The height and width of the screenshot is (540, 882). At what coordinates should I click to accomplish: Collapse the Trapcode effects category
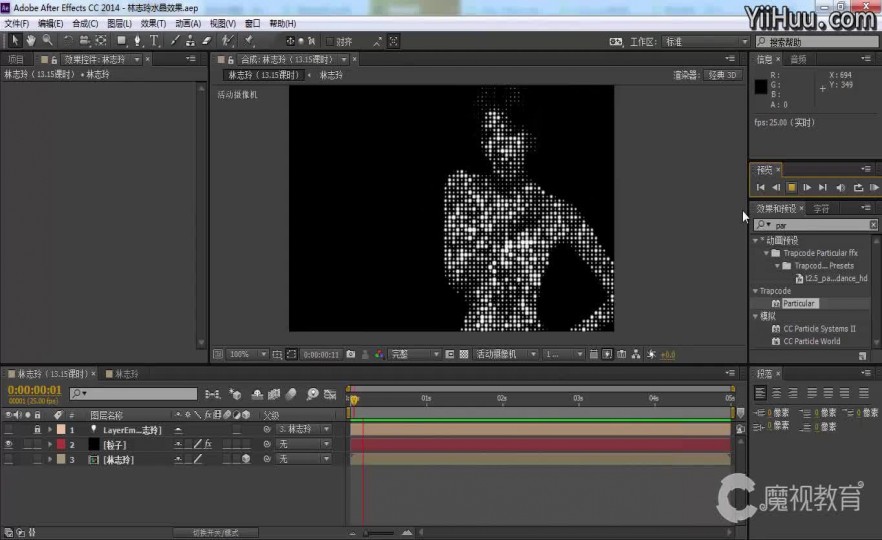(755, 291)
